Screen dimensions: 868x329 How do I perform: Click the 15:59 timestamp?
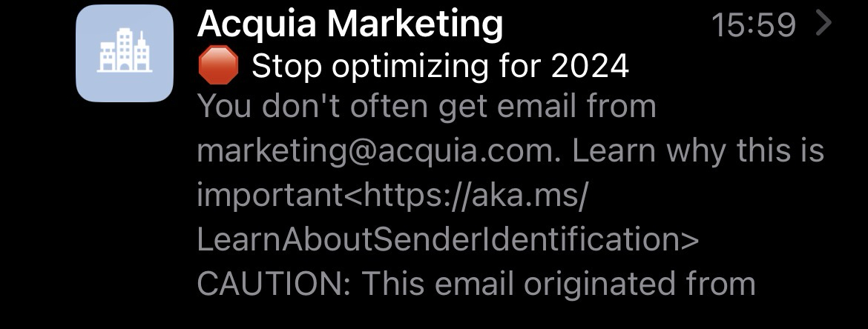(x=753, y=26)
